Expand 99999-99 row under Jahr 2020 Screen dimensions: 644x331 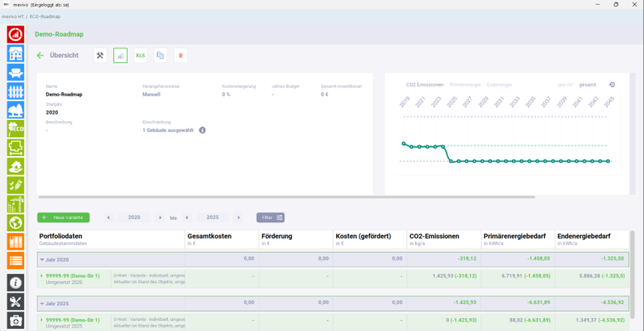point(42,276)
